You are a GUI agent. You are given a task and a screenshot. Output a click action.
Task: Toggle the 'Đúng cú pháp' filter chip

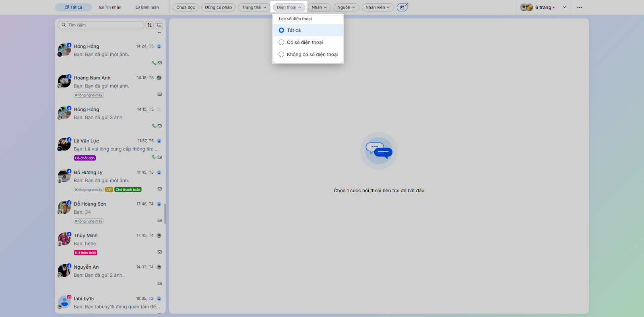coord(218,7)
